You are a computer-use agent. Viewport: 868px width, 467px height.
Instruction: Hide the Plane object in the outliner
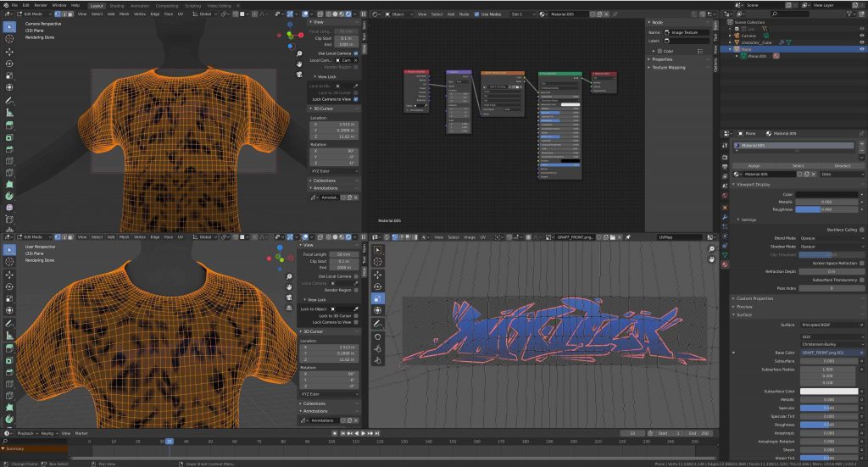861,49
